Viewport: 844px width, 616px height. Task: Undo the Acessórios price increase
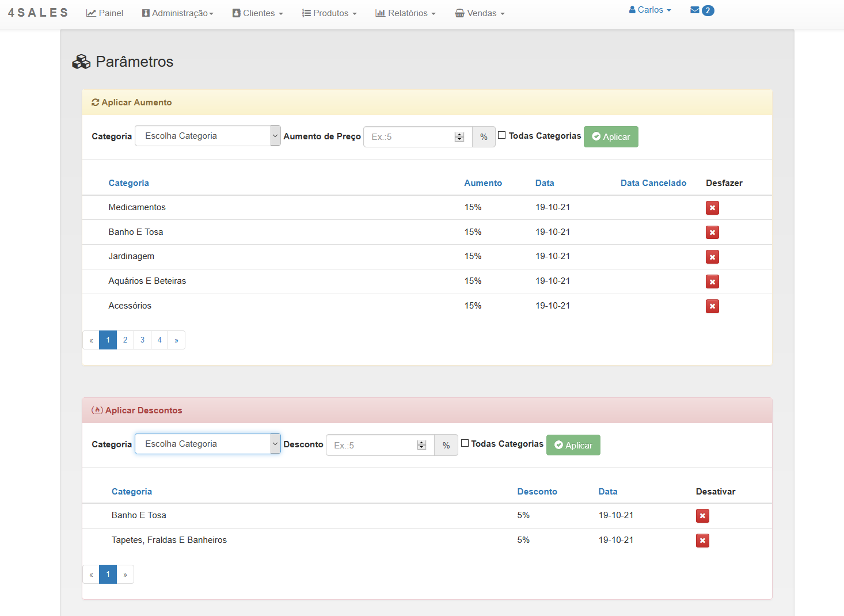point(712,306)
